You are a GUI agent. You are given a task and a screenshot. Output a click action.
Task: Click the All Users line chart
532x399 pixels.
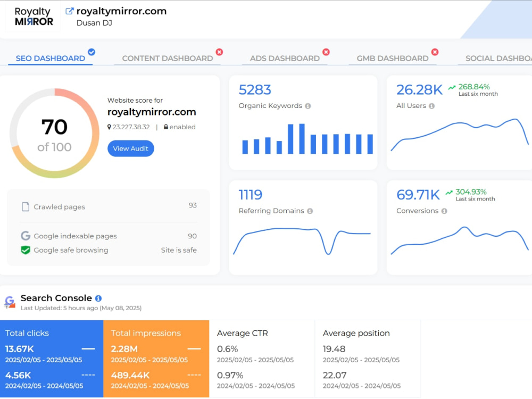pyautogui.click(x=460, y=135)
